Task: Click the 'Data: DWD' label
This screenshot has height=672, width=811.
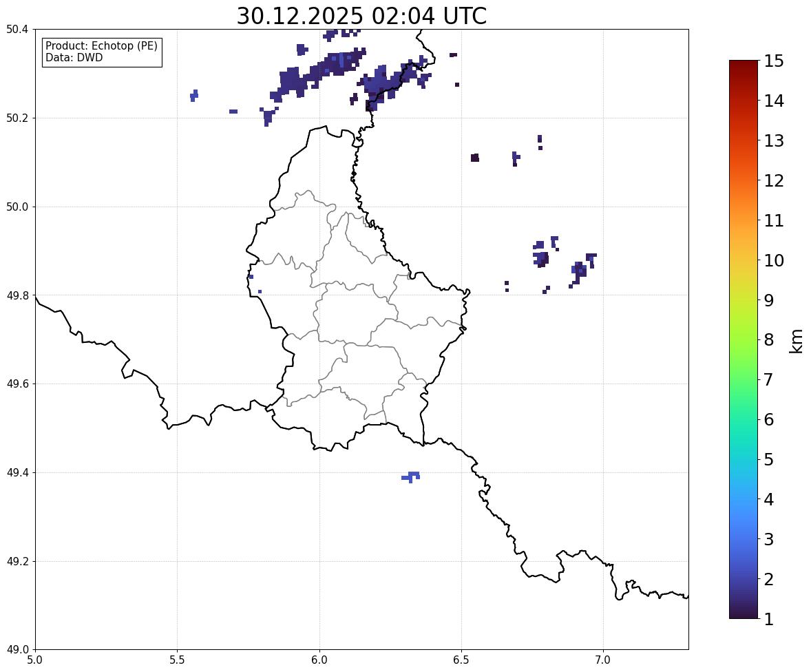Action: point(74,57)
